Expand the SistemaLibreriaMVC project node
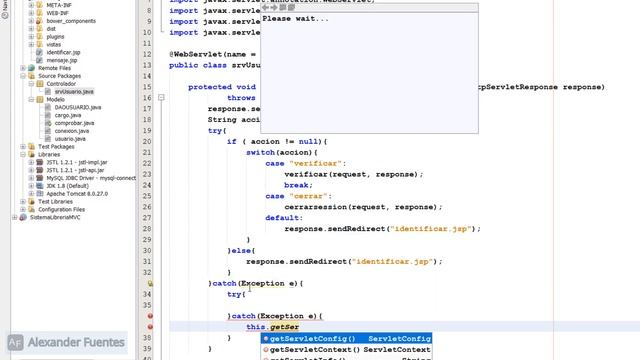The width and height of the screenshot is (640, 360). pyautogui.click(x=15, y=217)
